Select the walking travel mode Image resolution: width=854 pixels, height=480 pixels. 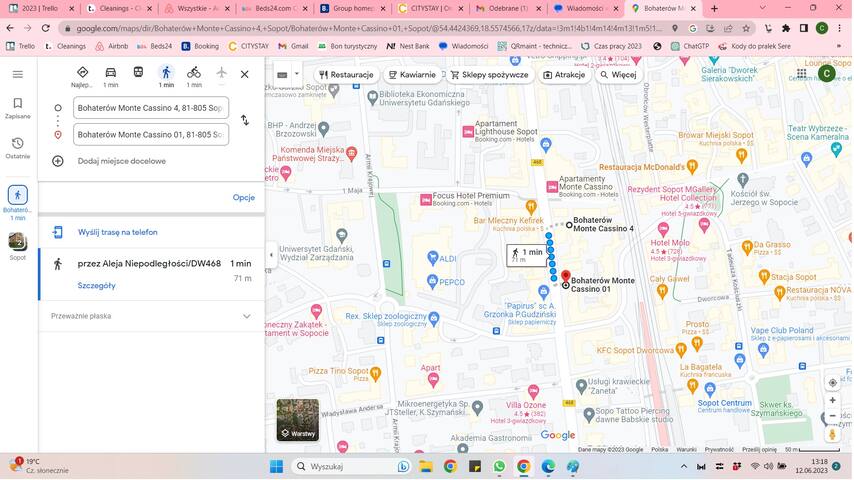click(x=166, y=73)
